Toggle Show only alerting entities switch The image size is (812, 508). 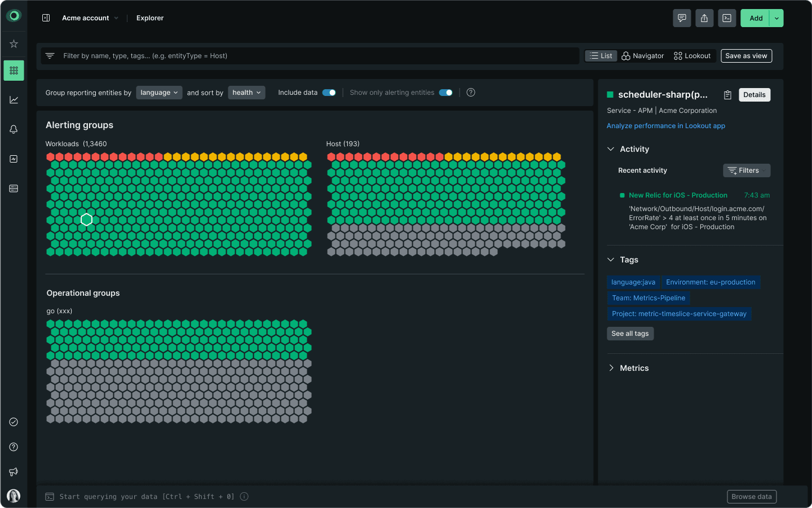(445, 93)
